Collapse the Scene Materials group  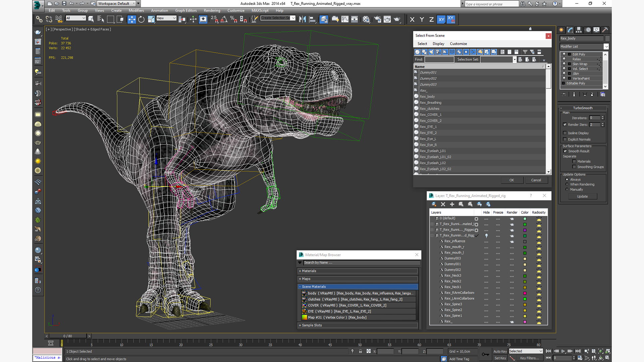pos(358,287)
